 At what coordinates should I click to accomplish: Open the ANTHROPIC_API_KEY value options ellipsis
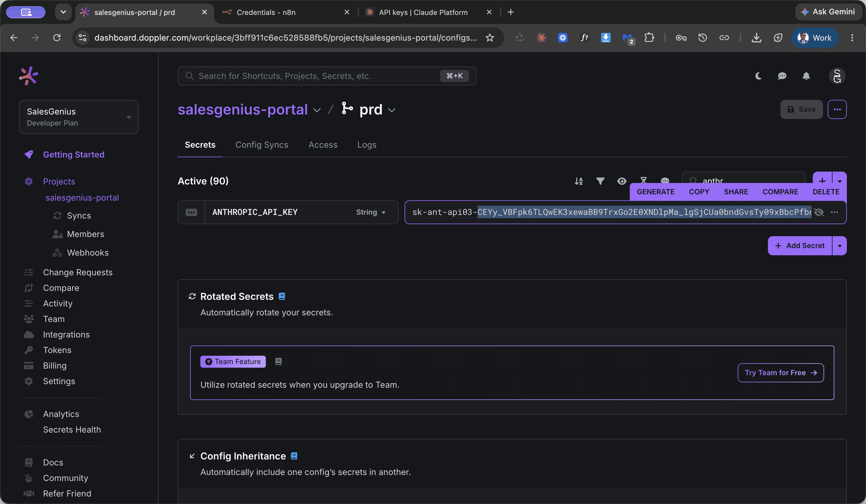834,212
